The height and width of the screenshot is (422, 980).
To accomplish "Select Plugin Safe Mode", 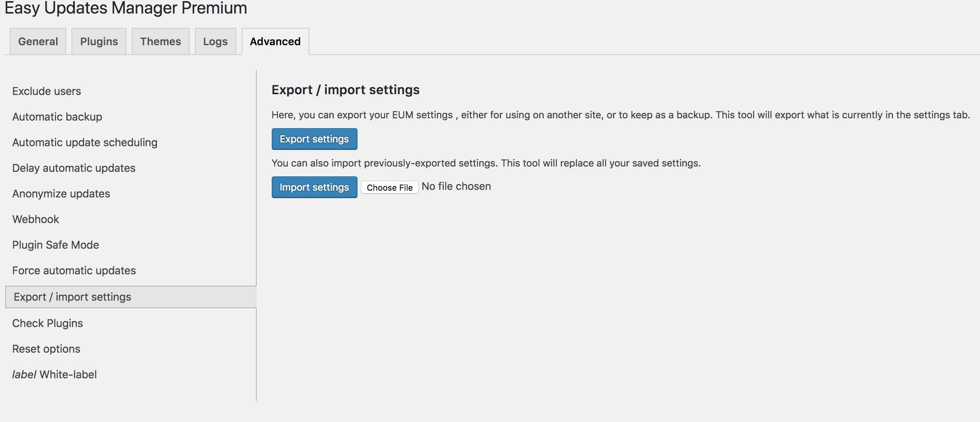I will (x=56, y=245).
